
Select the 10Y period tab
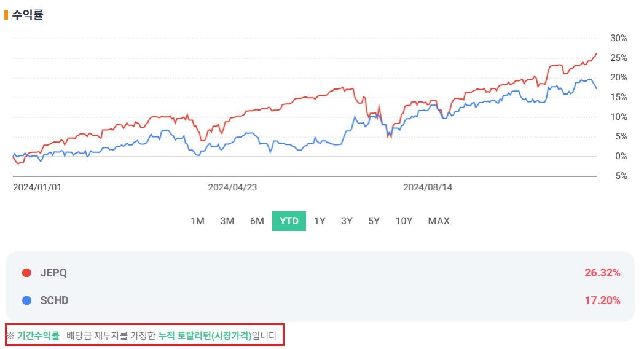(x=404, y=221)
